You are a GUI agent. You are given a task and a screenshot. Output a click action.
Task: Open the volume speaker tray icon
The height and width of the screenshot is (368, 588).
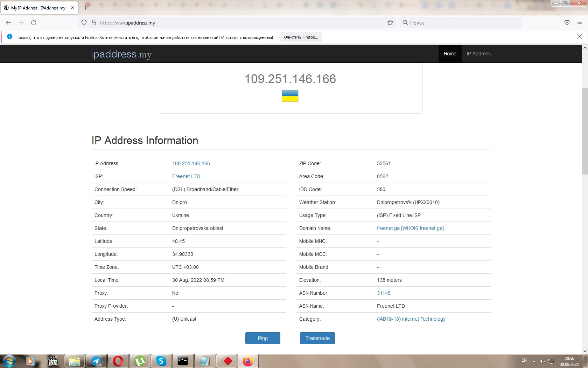[x=542, y=361]
